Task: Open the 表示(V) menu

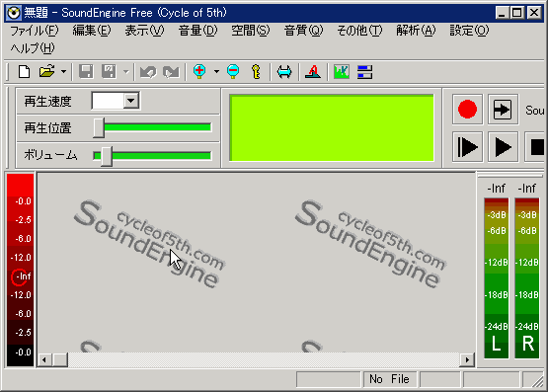Action: (x=144, y=31)
